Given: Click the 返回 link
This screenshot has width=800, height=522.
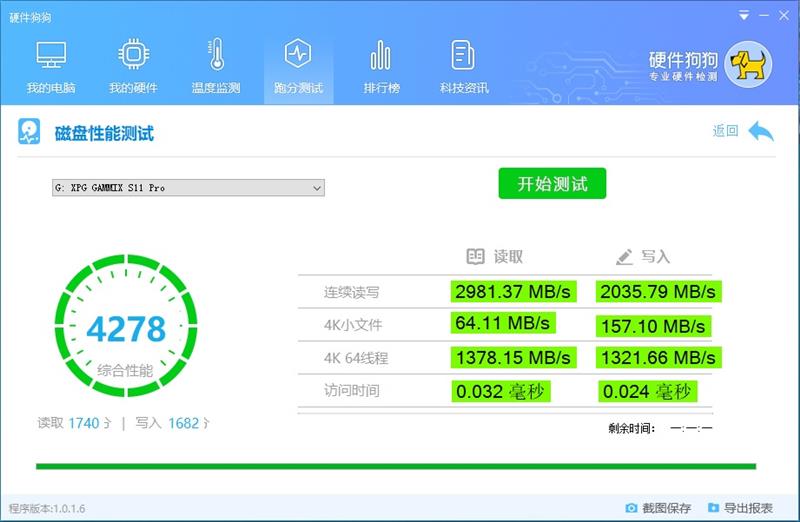Looking at the screenshot, I should point(726,131).
